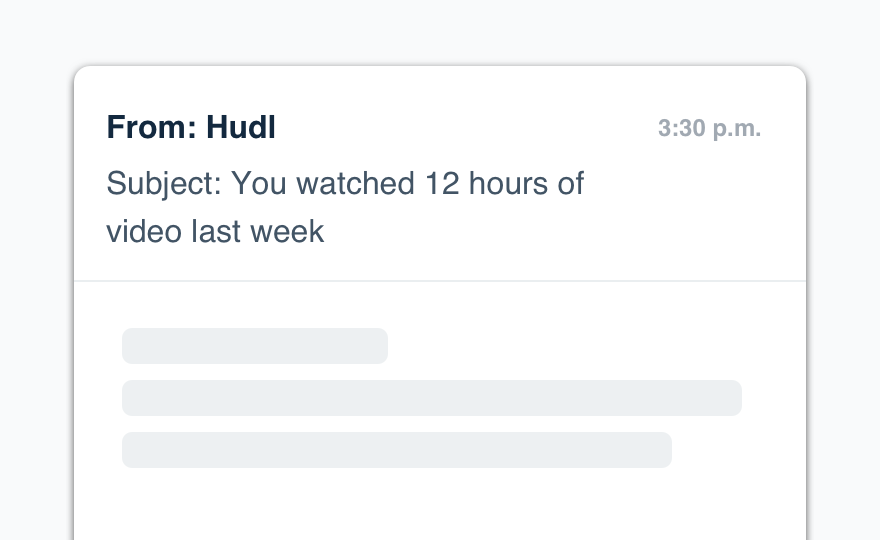Click the word "watched" in the subject
Viewport: 880px width, 540px height.
click(358, 184)
